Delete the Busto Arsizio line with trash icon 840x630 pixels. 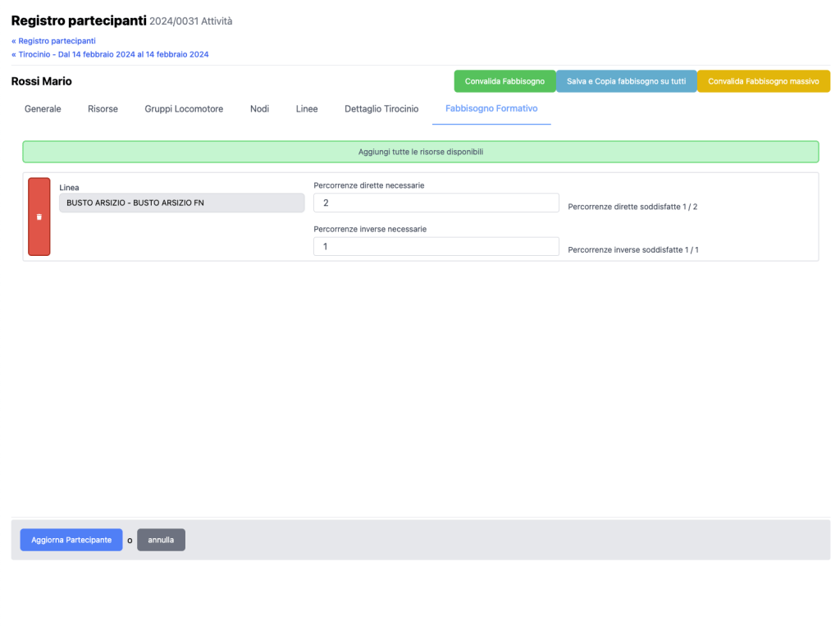pyautogui.click(x=39, y=217)
